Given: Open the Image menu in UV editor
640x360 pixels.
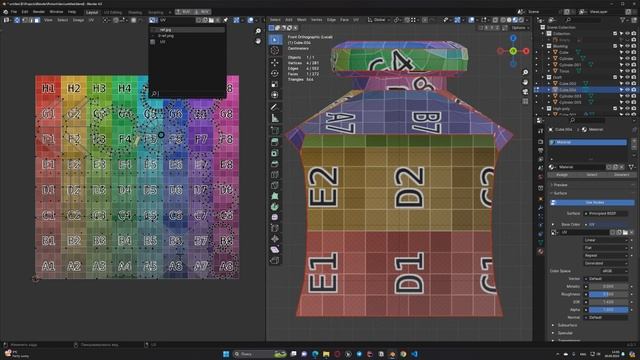Looking at the screenshot, I should 78,20.
